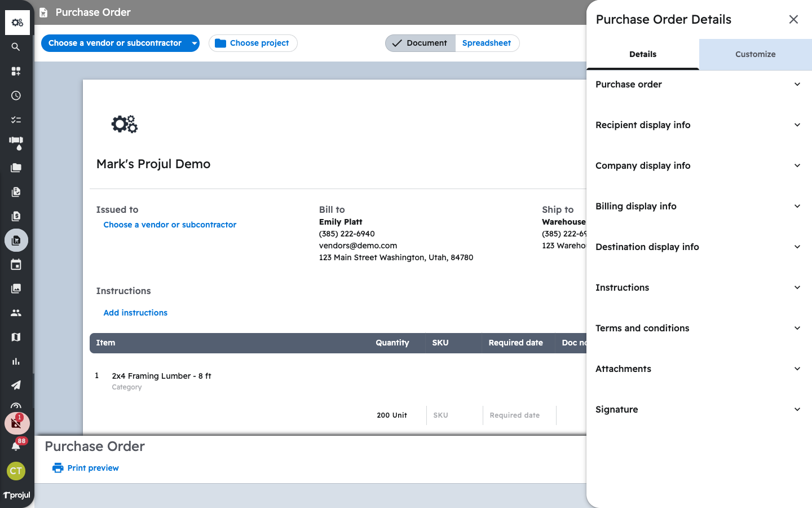The width and height of the screenshot is (812, 508).
Task: Open the map icon in the sidebar
Action: click(x=16, y=337)
